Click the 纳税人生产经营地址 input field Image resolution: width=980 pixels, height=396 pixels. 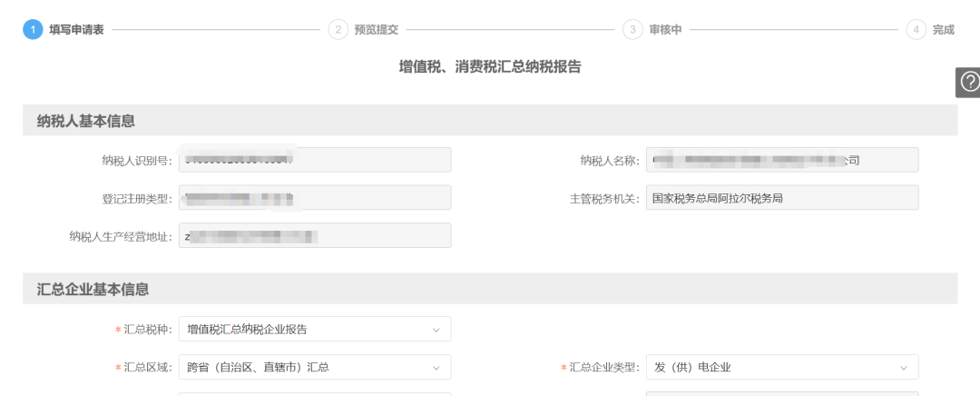click(x=315, y=235)
